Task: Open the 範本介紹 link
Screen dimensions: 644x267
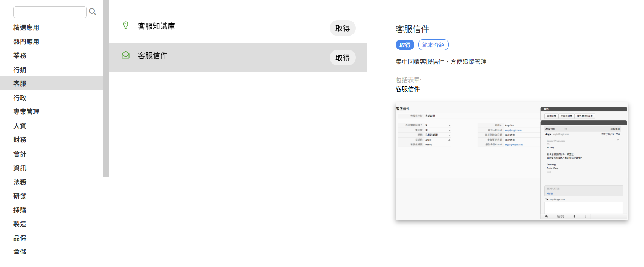Action: coord(433,45)
